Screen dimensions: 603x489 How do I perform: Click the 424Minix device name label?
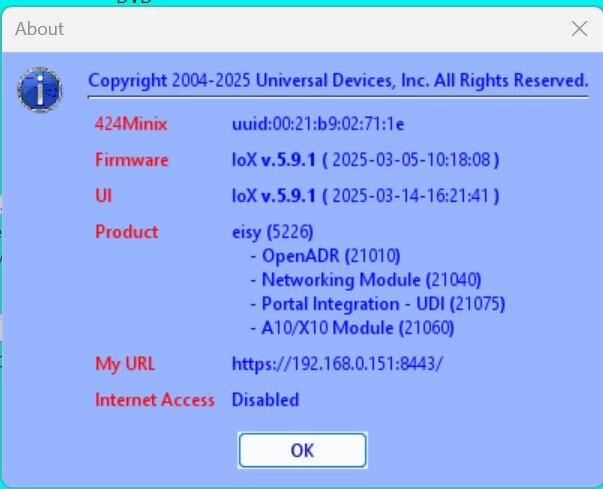131,124
